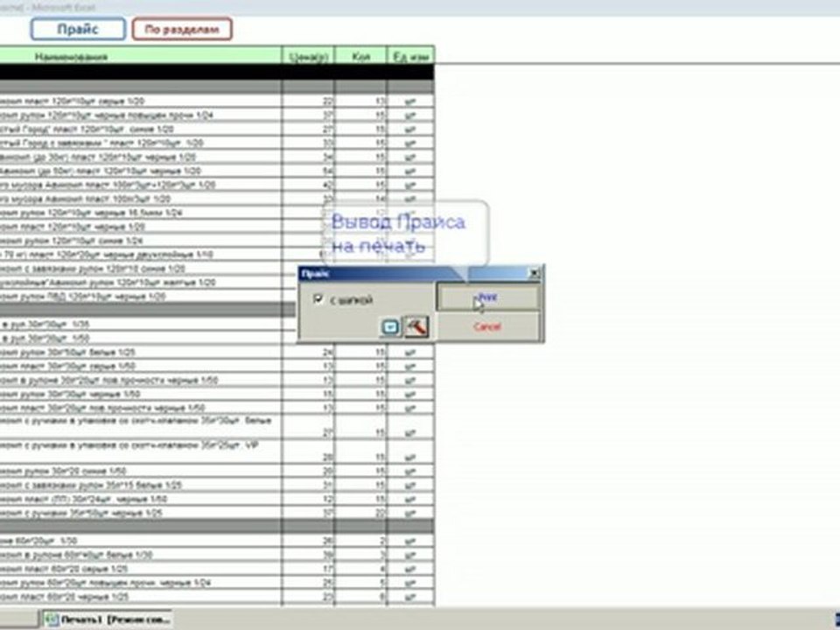Click the red 'По разделам' button
The image size is (840, 630).
[x=182, y=29]
